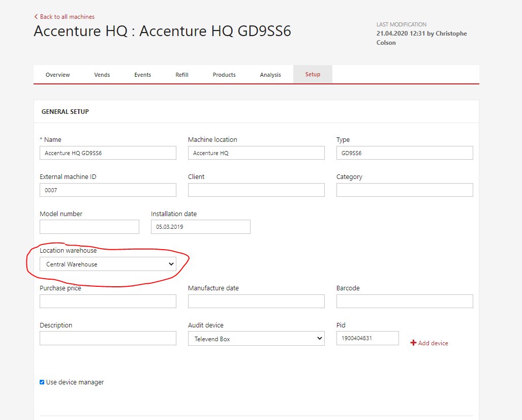Viewport: 522px width, 420px height.
Task: Switch to the Analysis tab
Action: [x=270, y=75]
